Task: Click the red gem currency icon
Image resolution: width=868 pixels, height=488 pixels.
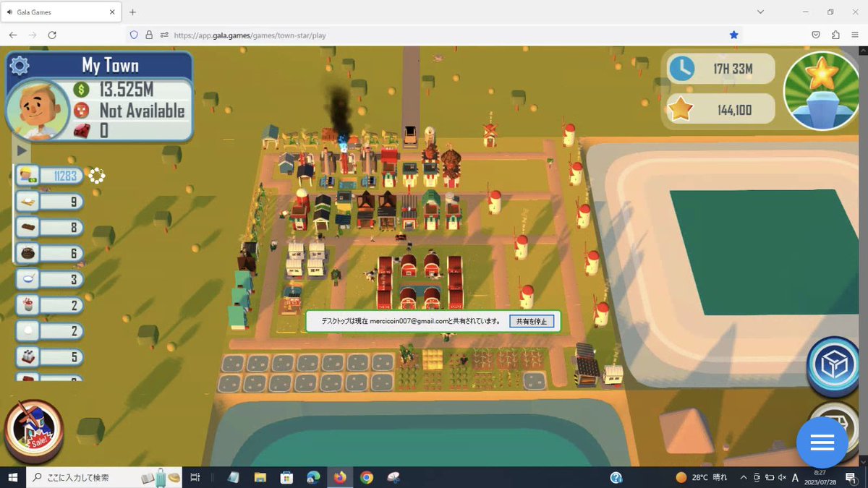Action: tap(82, 130)
